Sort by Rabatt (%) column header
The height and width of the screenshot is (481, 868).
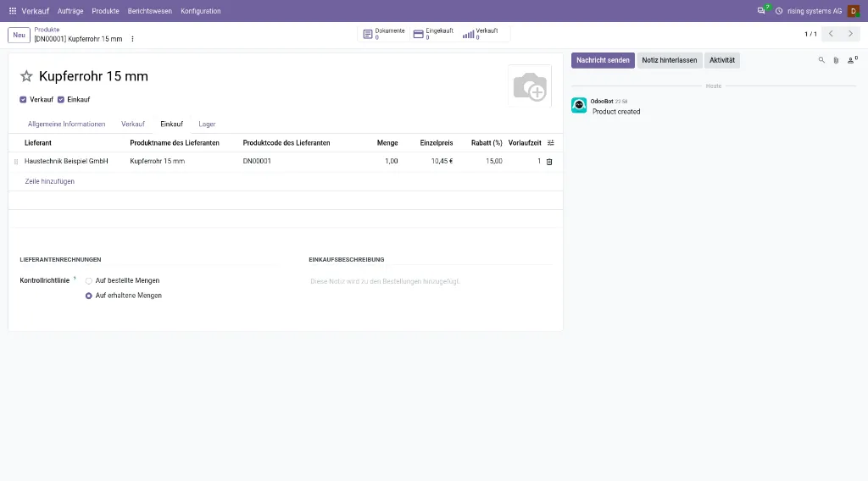click(487, 143)
